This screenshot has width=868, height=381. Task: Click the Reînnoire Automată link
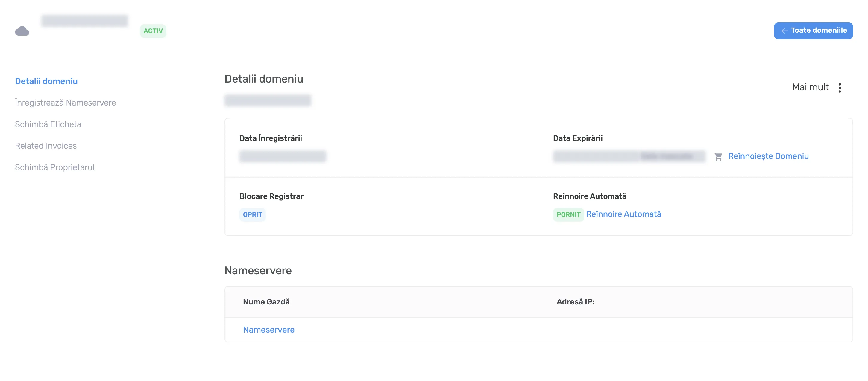(x=623, y=214)
